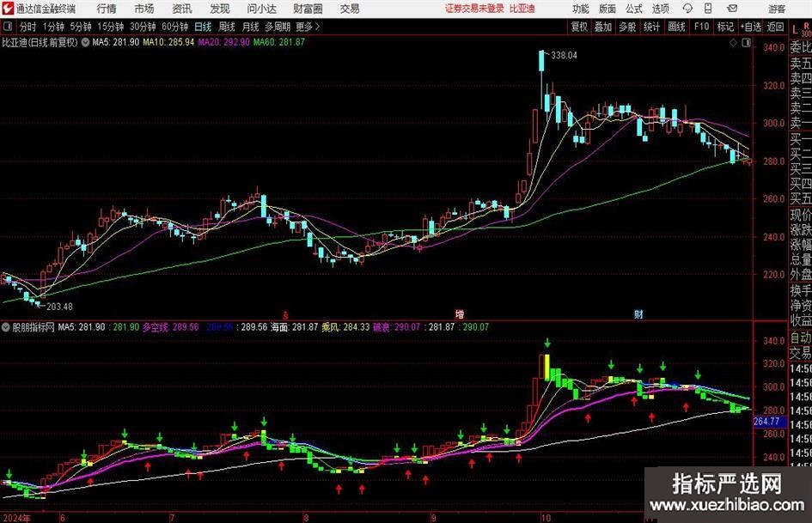Open the 问小达 menu
Screen dimensions: 812x523
coord(261,9)
